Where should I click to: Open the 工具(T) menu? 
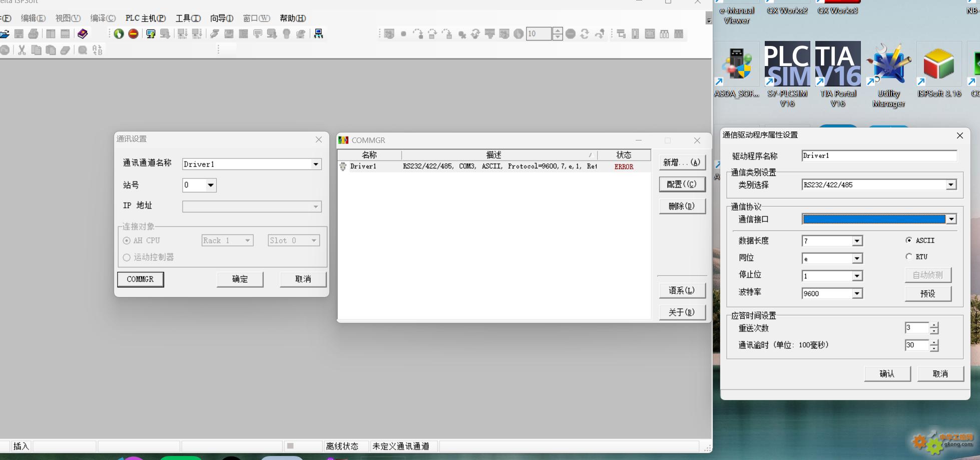pyautogui.click(x=188, y=18)
